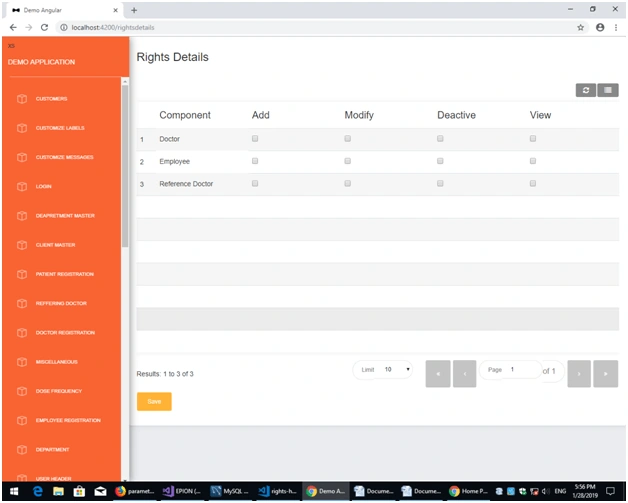Screen dimensions: 628x503
Task: Enable the Add checkbox for Doctor
Action: 255,139
